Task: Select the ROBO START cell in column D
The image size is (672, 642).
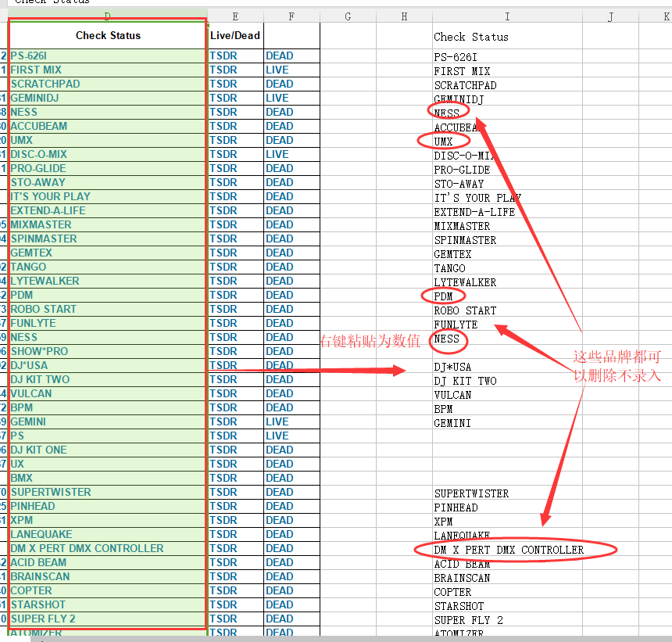Action: tap(108, 309)
